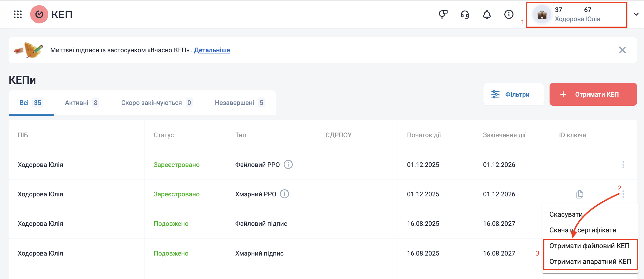This screenshot has height=279, width=644.
Task: Click the headset support icon
Action: point(465,14)
